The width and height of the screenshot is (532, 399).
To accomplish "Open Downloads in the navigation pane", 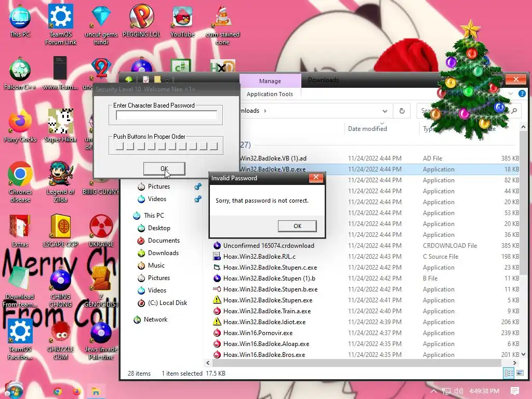I will [163, 253].
